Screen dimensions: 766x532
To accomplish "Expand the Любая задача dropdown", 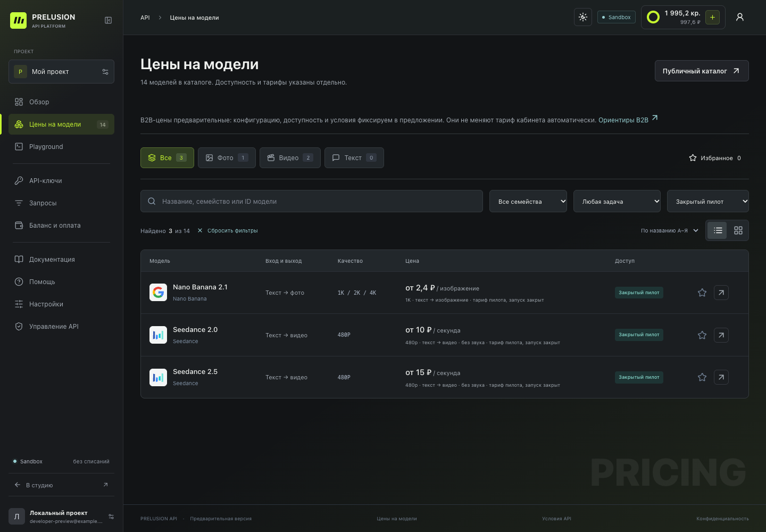I will pos(617,201).
